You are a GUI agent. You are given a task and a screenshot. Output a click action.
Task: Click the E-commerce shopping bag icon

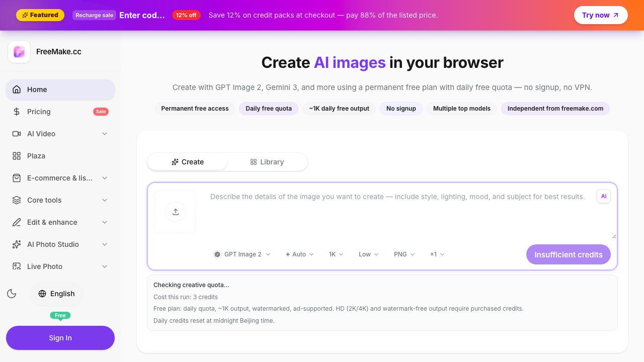pyautogui.click(x=17, y=178)
